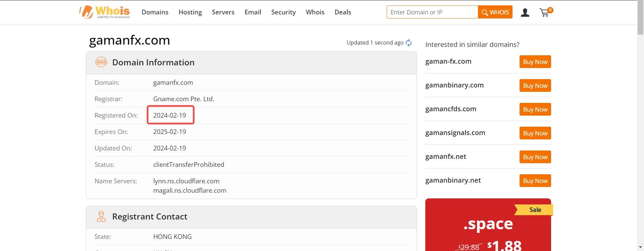Image resolution: width=644 pixels, height=251 pixels.
Task: Click the scrollbar down arrow
Action: click(641, 248)
